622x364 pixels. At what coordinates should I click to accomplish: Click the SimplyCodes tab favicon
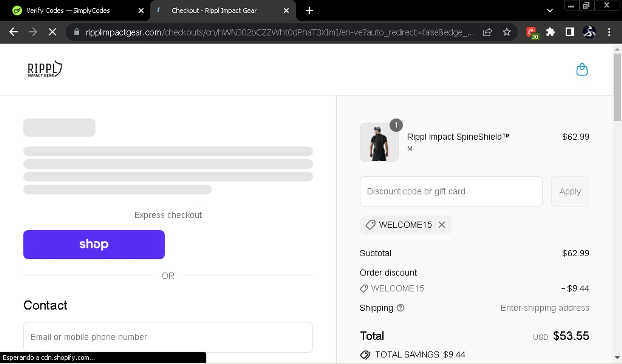(x=17, y=11)
